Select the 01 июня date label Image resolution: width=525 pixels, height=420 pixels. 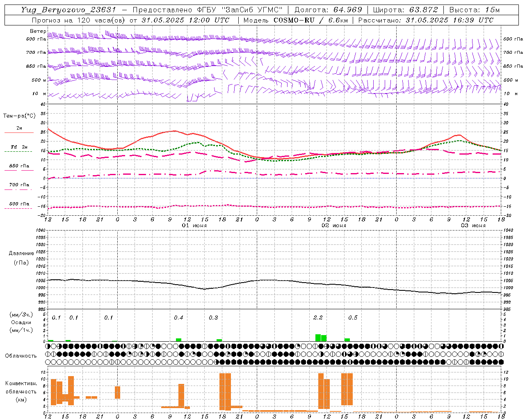tap(194, 226)
